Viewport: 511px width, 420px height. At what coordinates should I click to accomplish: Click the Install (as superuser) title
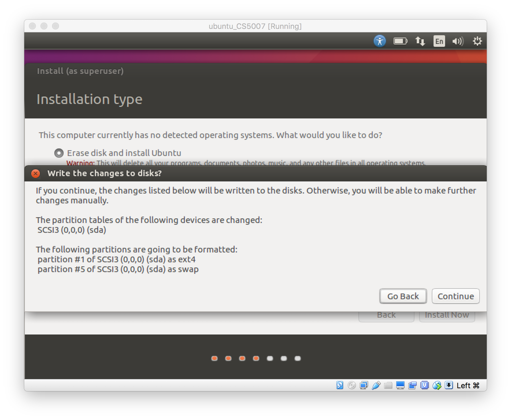[x=80, y=71]
